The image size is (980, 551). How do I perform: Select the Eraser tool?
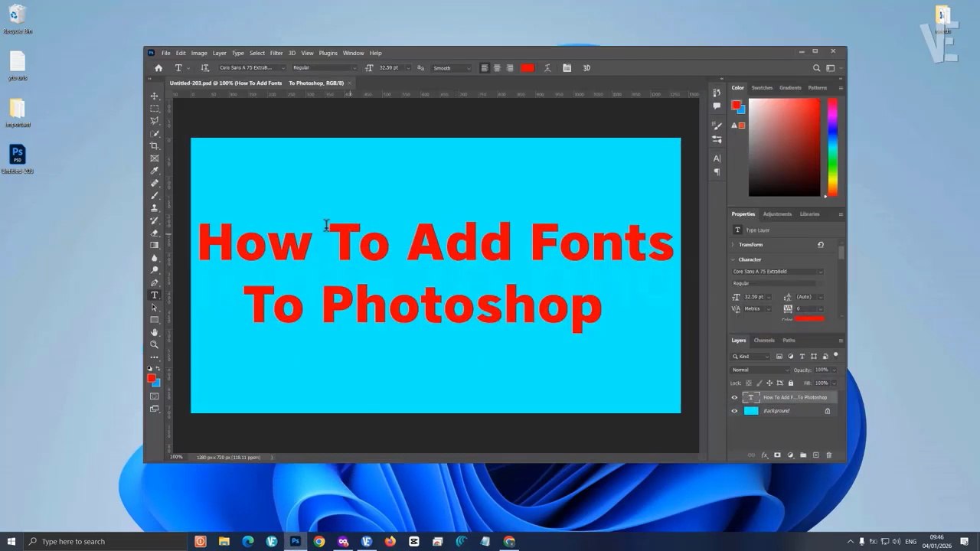point(155,233)
